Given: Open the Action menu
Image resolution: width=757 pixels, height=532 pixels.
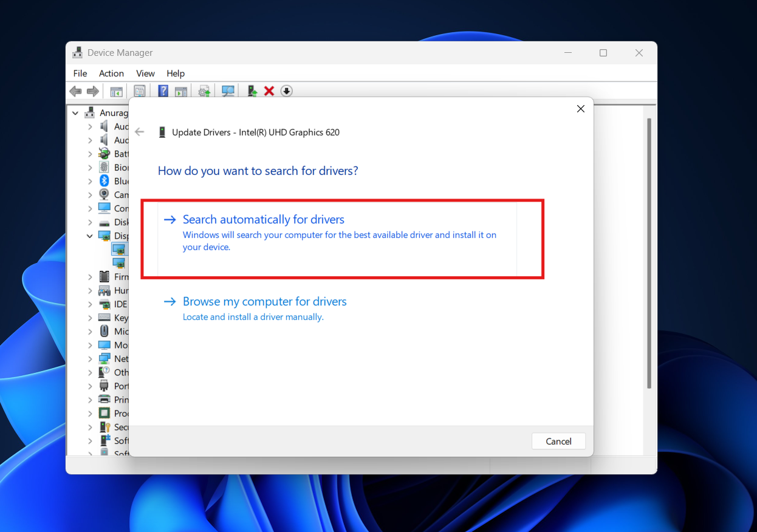Looking at the screenshot, I should pos(111,73).
